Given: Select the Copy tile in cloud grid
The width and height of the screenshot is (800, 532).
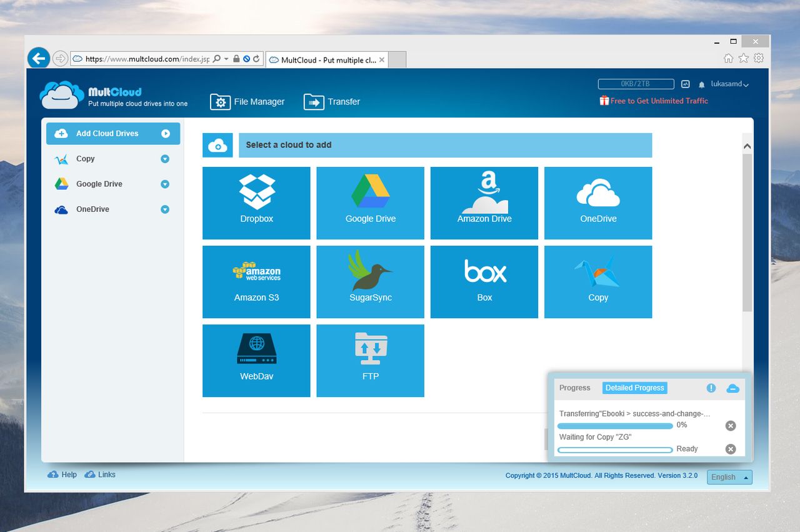Looking at the screenshot, I should click(598, 281).
